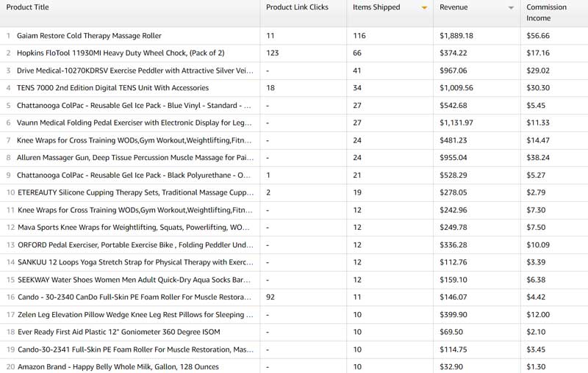Screen dimensions: 588x373
Task: Select Hopkins FloTool Heavy Duty Wheel Chock row
Action: 294,53
